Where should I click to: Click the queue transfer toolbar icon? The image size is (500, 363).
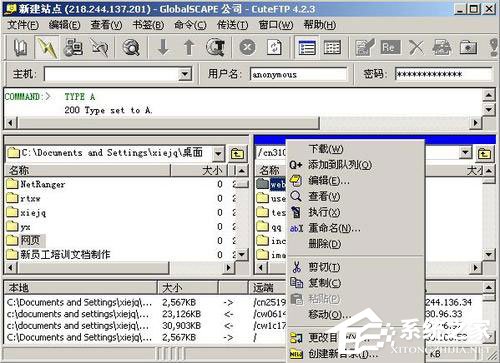point(215,47)
